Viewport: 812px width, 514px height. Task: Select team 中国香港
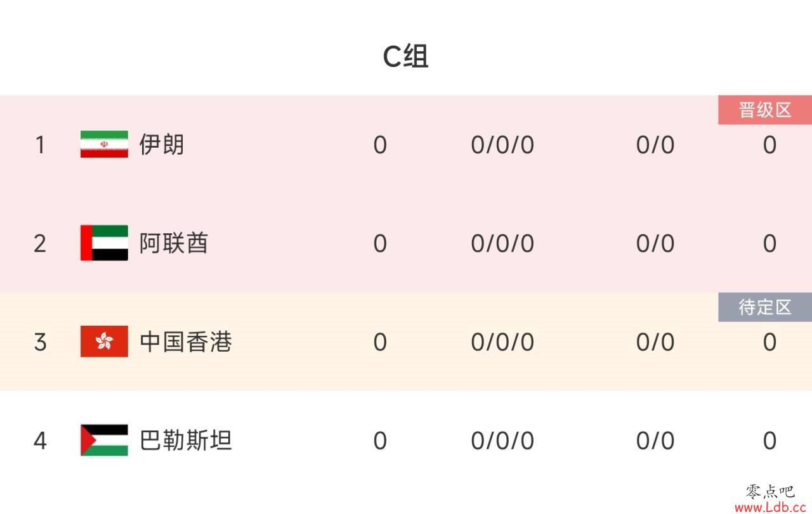click(186, 342)
